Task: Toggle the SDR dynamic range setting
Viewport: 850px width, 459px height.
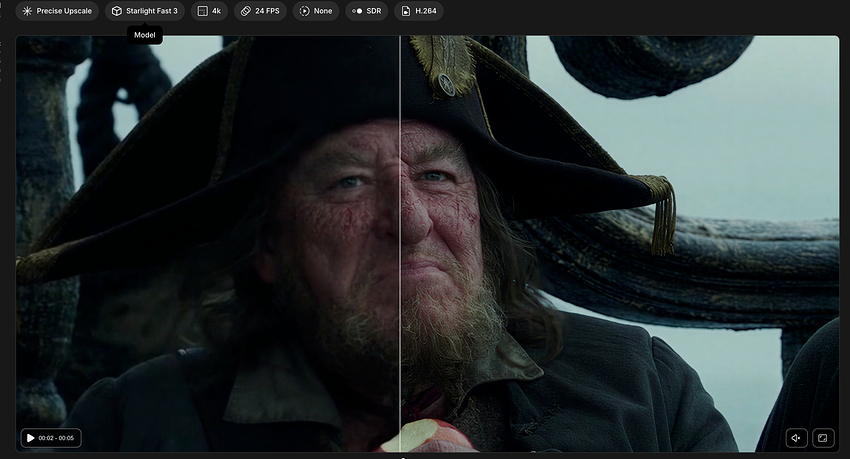Action: 366,11
